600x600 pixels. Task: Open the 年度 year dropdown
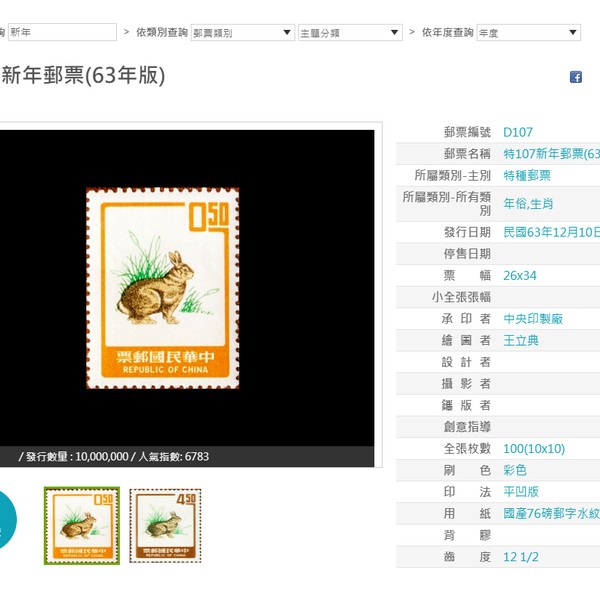coord(528,33)
